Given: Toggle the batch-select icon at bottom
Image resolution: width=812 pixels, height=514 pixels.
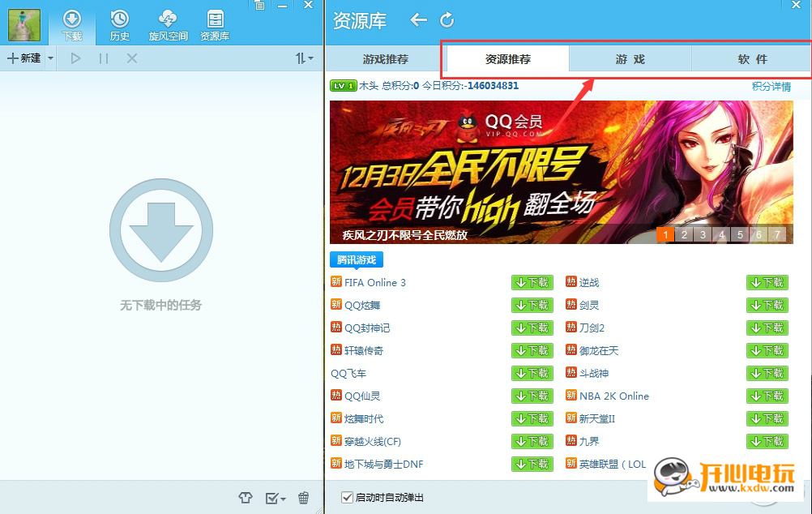Looking at the screenshot, I should (x=271, y=498).
